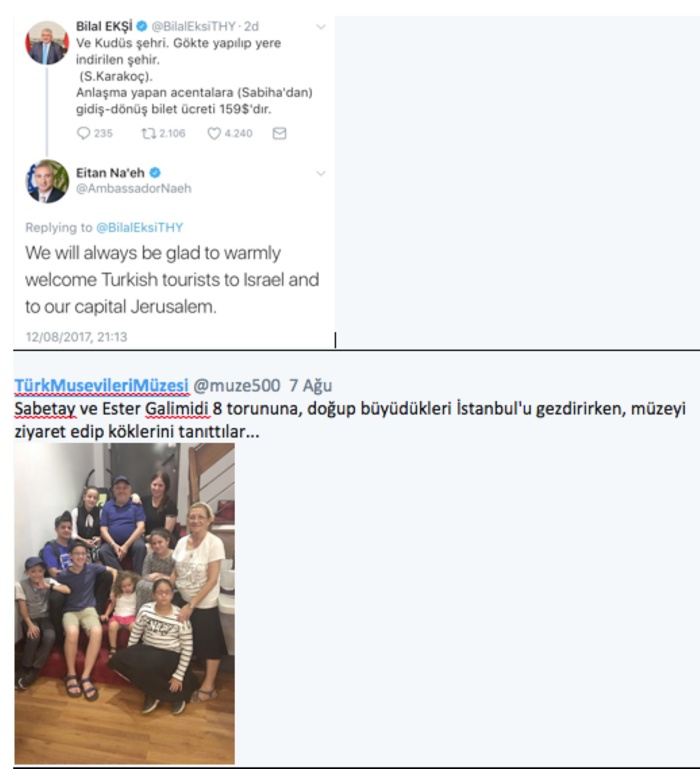The width and height of the screenshot is (700, 769).
Task: Click the Bilal EKŞİ display name
Action: click(104, 26)
